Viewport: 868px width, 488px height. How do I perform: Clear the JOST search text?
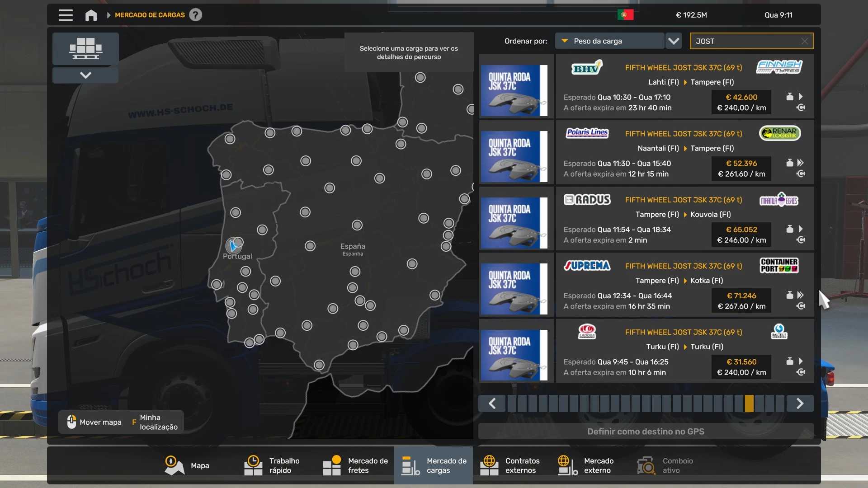pos(804,41)
